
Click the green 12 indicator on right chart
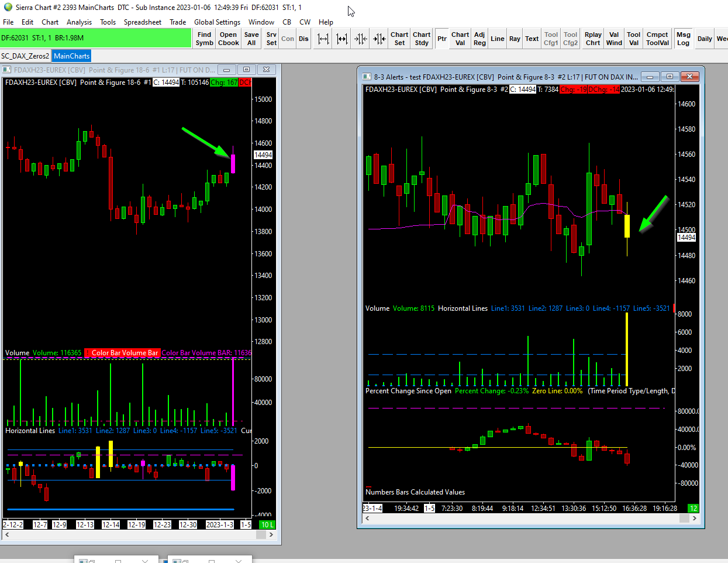coord(693,508)
